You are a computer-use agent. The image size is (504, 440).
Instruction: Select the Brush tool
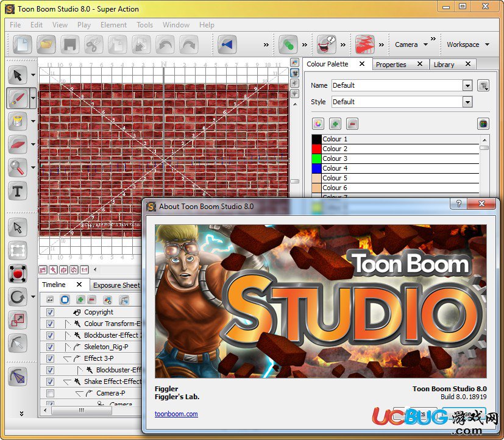tap(17, 98)
